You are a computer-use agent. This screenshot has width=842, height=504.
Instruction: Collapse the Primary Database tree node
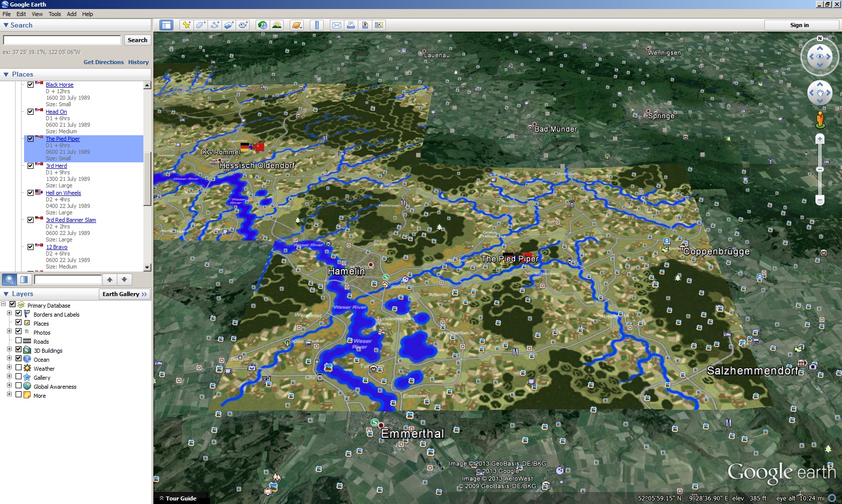[x=3, y=305]
